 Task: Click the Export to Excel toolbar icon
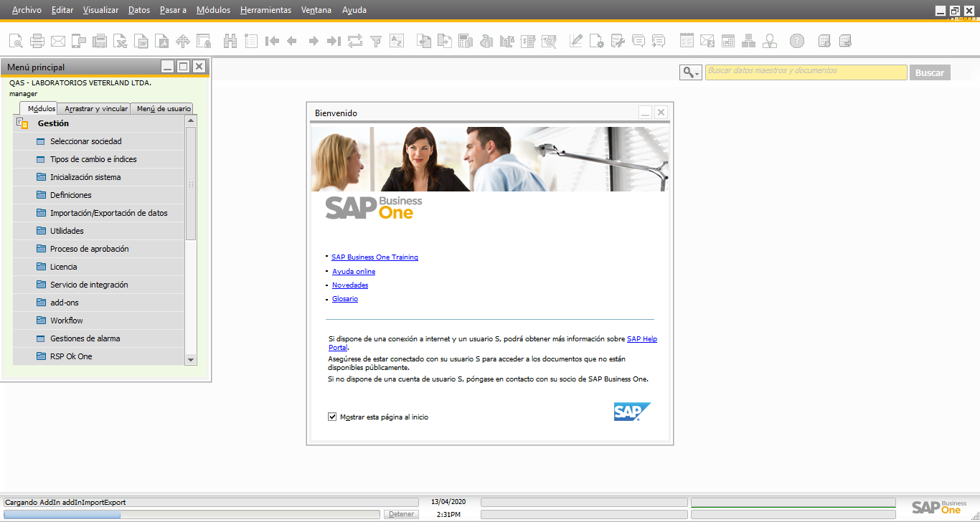121,41
